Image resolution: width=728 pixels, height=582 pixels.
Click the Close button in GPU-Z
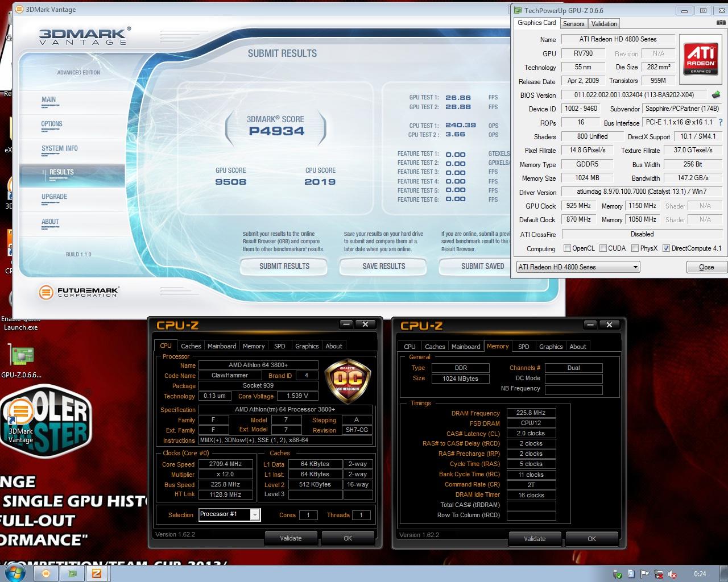tap(706, 267)
